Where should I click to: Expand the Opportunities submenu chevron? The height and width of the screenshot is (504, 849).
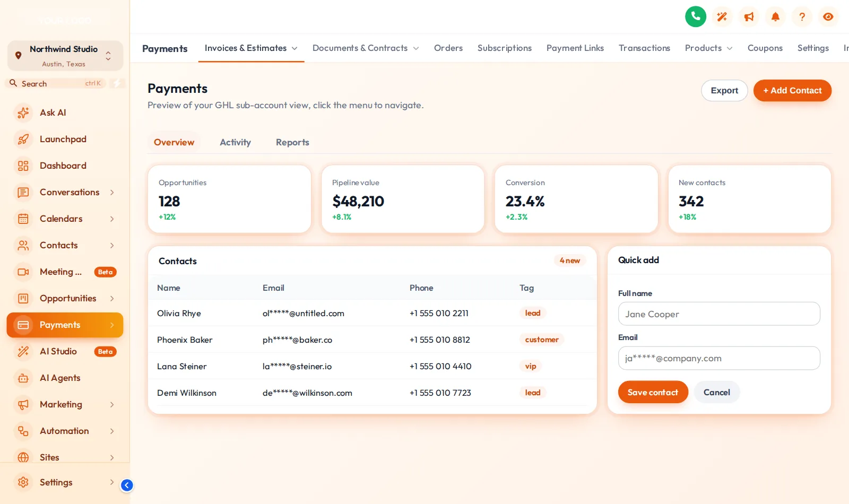pyautogui.click(x=112, y=298)
